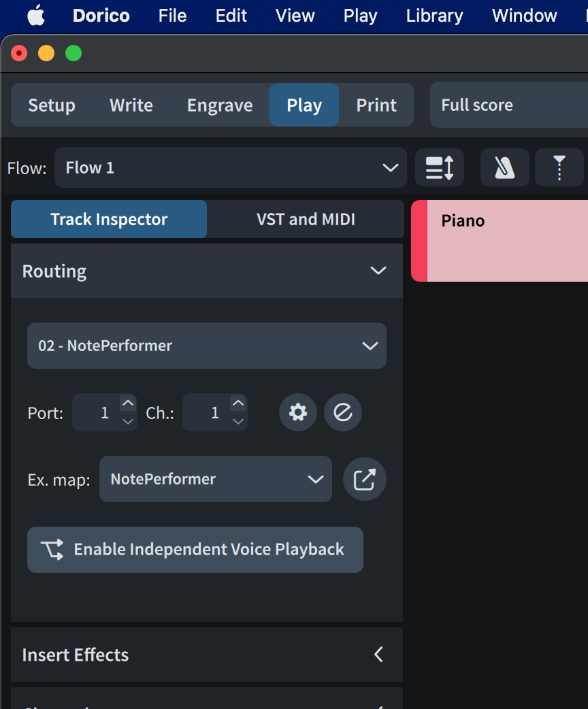This screenshot has width=588, height=709.
Task: Expand the Insert Effects section
Action: point(378,655)
